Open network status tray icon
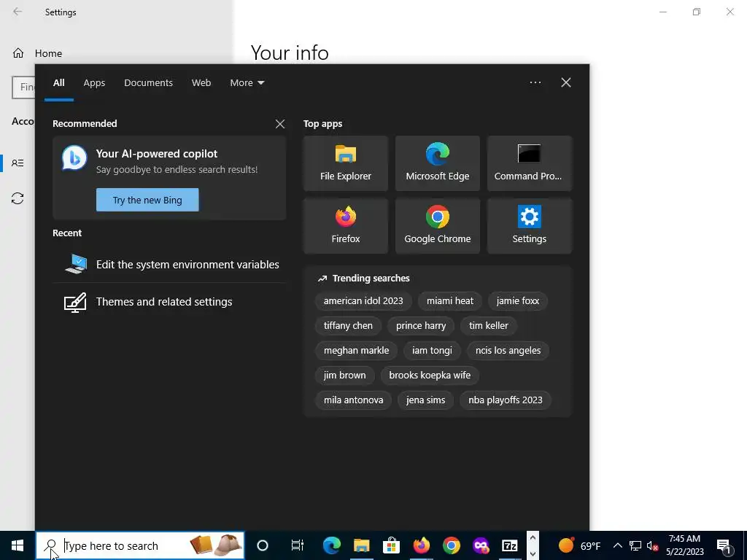The height and width of the screenshot is (560, 747). point(635,545)
